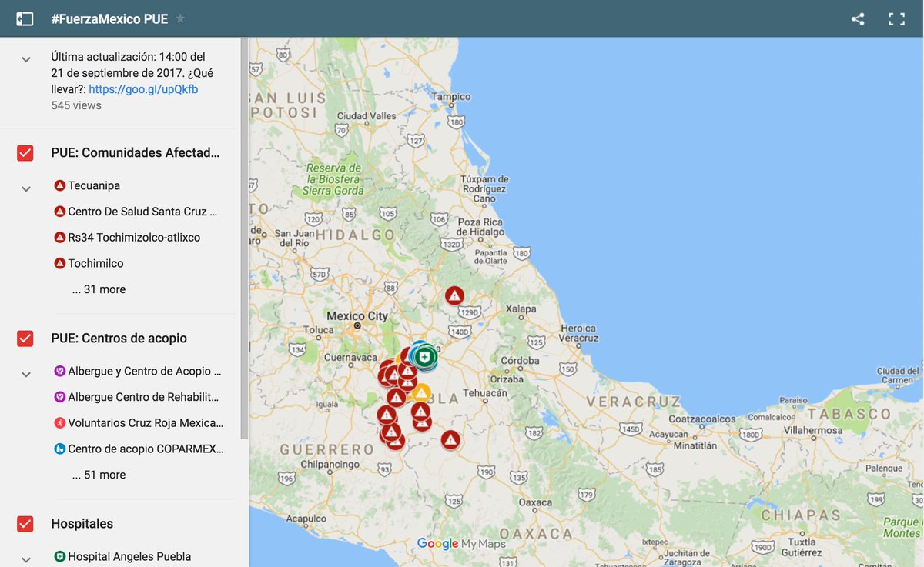The image size is (924, 567).
Task: View the map in fullscreen
Action: [x=897, y=19]
